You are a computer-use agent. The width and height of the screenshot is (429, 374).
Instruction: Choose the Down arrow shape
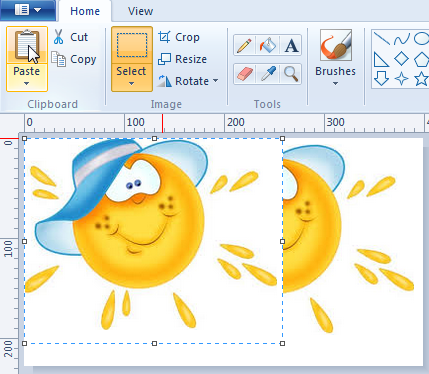[x=381, y=78]
